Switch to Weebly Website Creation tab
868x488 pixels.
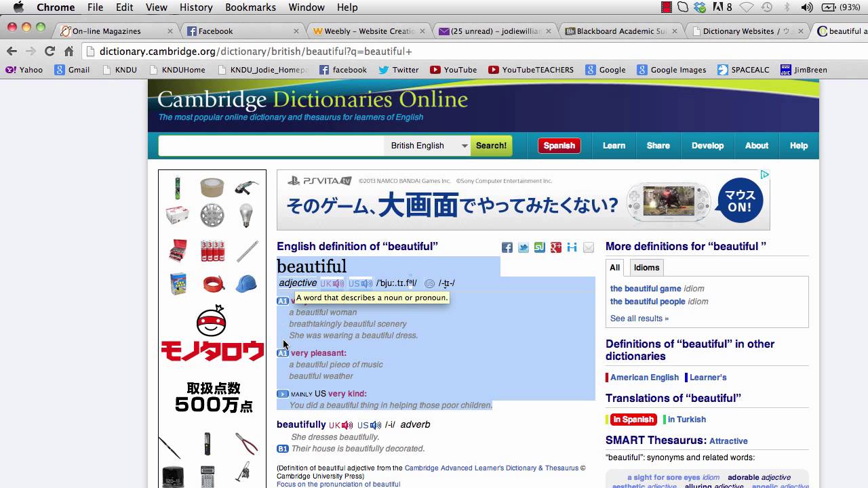(369, 31)
